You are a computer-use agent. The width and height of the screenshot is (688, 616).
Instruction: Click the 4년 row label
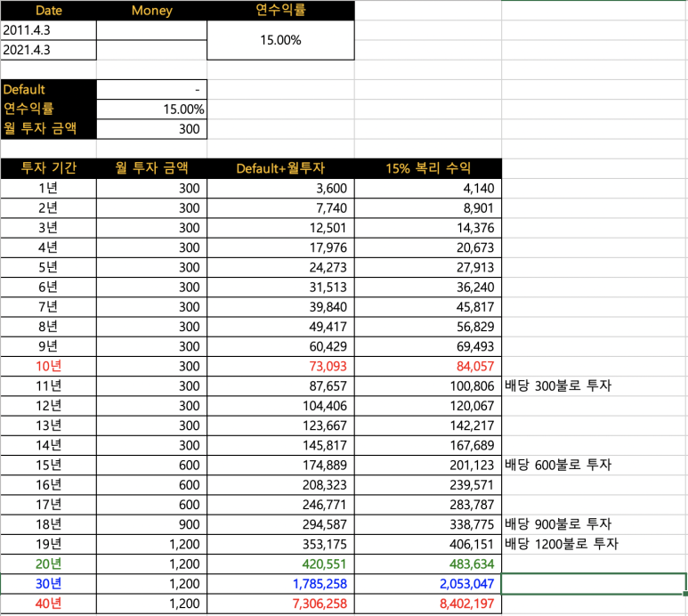pyautogui.click(x=48, y=247)
